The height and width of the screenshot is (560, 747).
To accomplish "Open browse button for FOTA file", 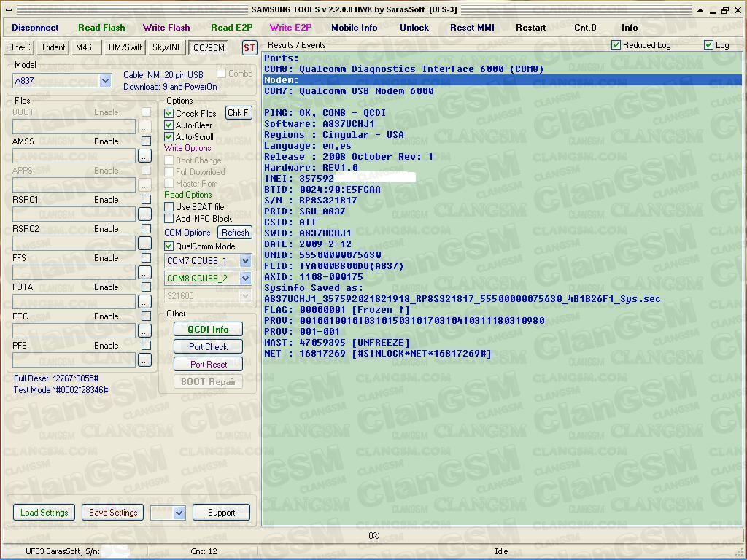I will [144, 301].
